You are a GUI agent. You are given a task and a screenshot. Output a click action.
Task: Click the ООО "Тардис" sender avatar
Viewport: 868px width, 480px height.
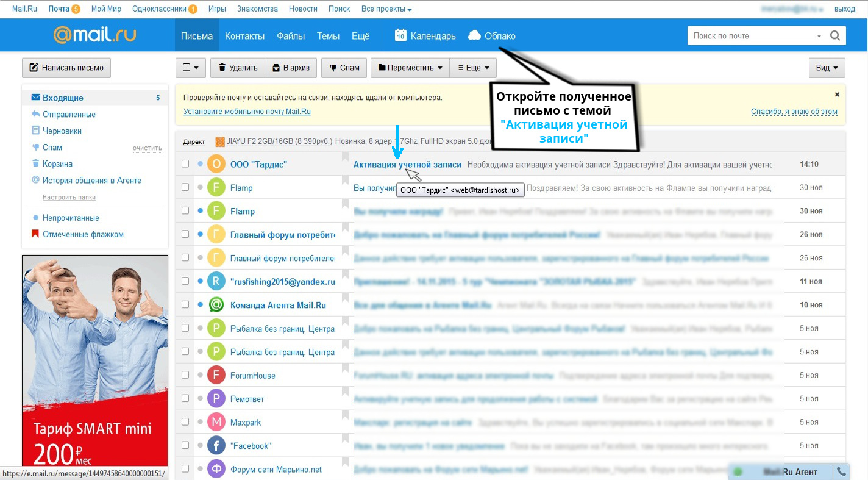(x=216, y=164)
